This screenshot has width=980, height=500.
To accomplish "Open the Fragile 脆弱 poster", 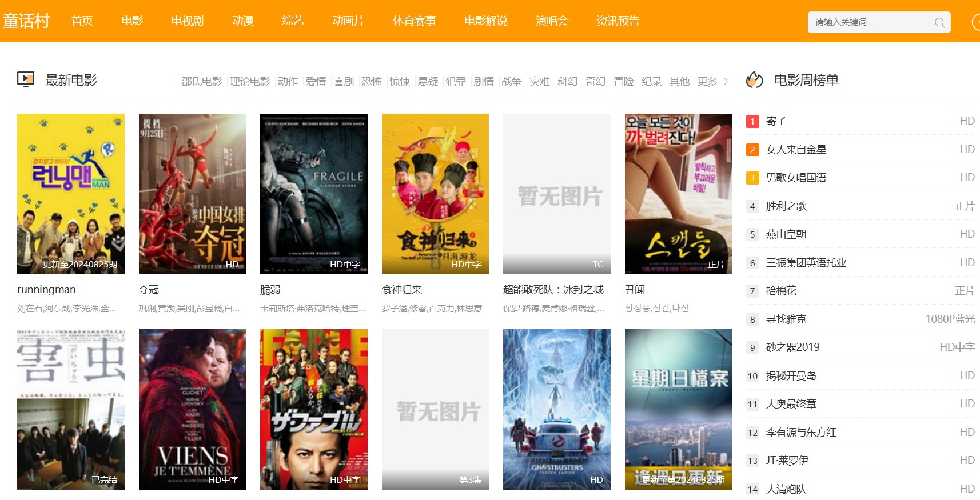I will tap(314, 194).
